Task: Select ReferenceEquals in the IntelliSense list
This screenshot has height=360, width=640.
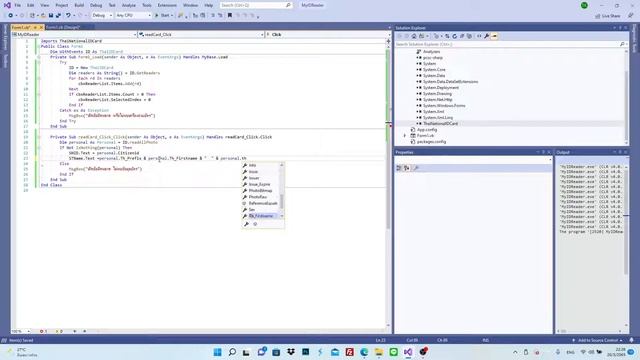Action: coord(263,203)
